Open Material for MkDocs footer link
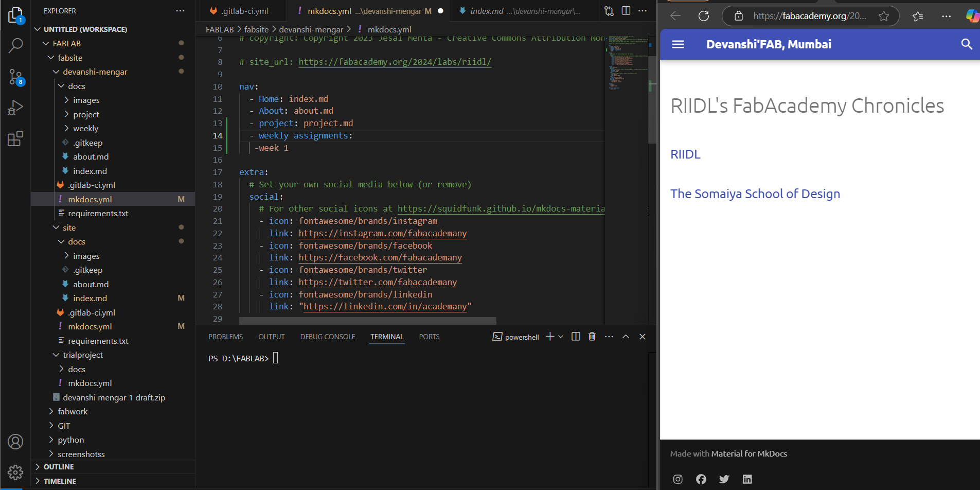This screenshot has width=980, height=490. pyautogui.click(x=749, y=454)
